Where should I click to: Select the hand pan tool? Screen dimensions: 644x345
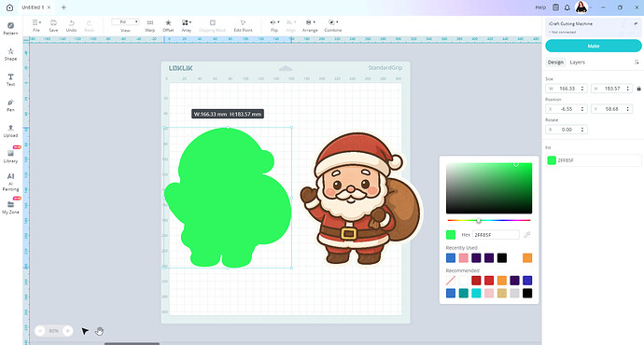coord(99,331)
